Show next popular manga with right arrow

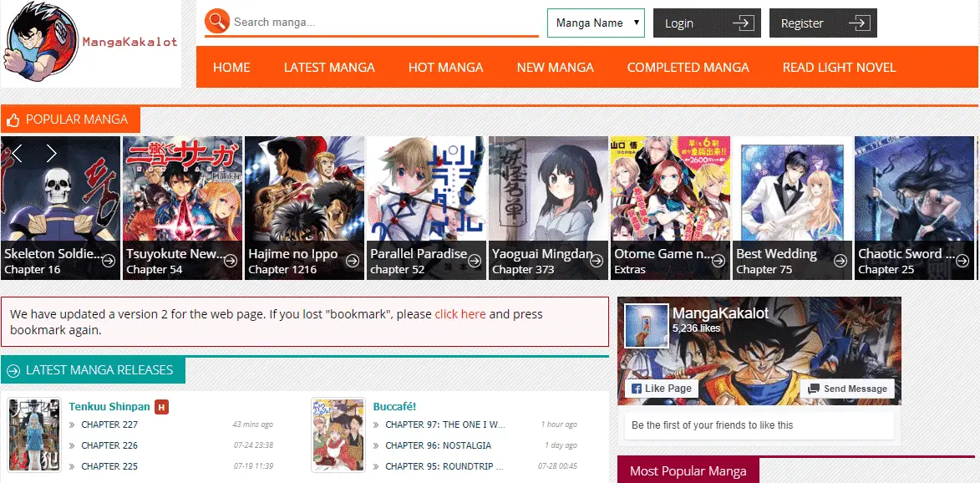coord(52,153)
